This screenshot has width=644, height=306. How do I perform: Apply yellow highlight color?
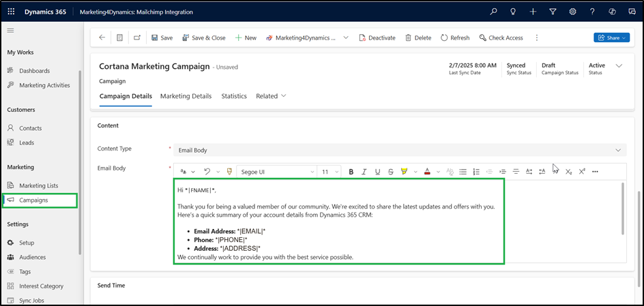[404, 172]
